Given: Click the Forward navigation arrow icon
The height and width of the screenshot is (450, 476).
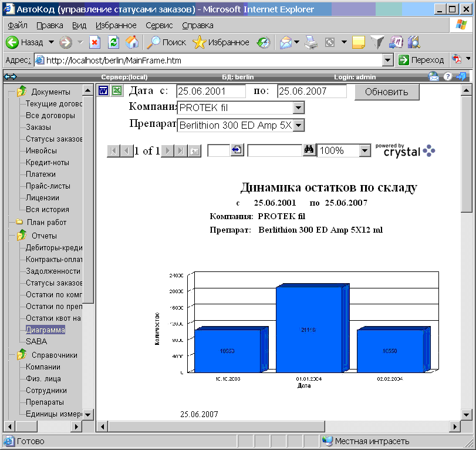Looking at the screenshot, I should click(x=66, y=42).
